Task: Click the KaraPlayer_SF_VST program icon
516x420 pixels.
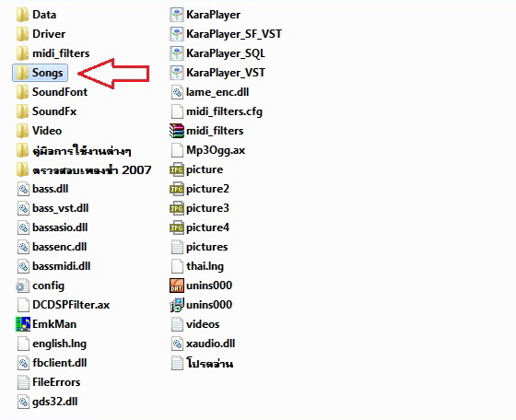Action: (177, 34)
